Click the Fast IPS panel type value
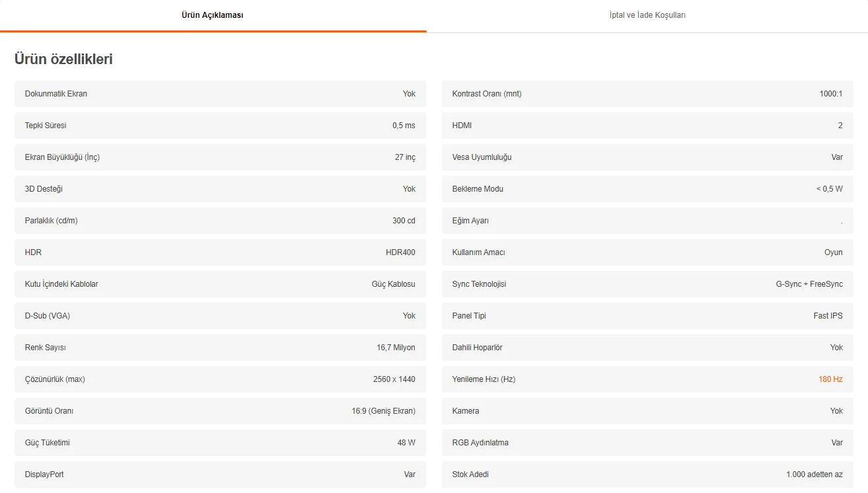 [828, 316]
